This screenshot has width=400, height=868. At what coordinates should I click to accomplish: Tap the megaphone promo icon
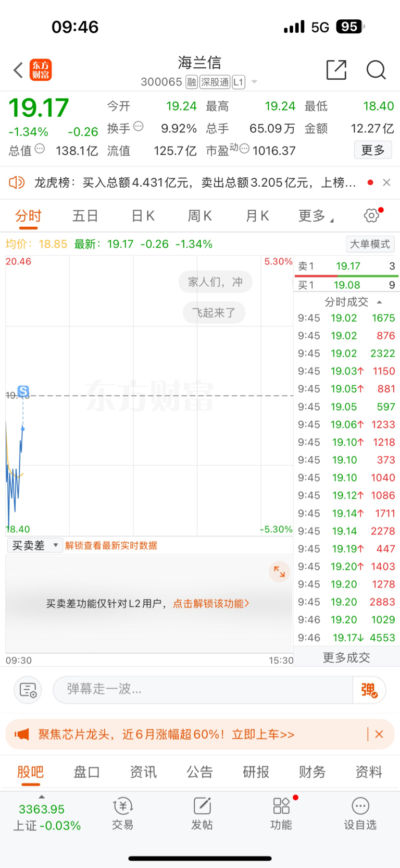[x=22, y=734]
